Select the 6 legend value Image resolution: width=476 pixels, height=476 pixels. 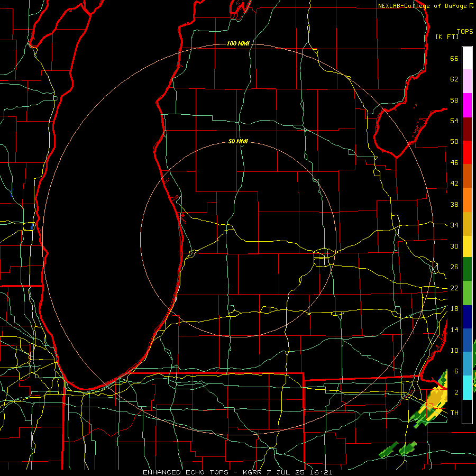point(456,371)
